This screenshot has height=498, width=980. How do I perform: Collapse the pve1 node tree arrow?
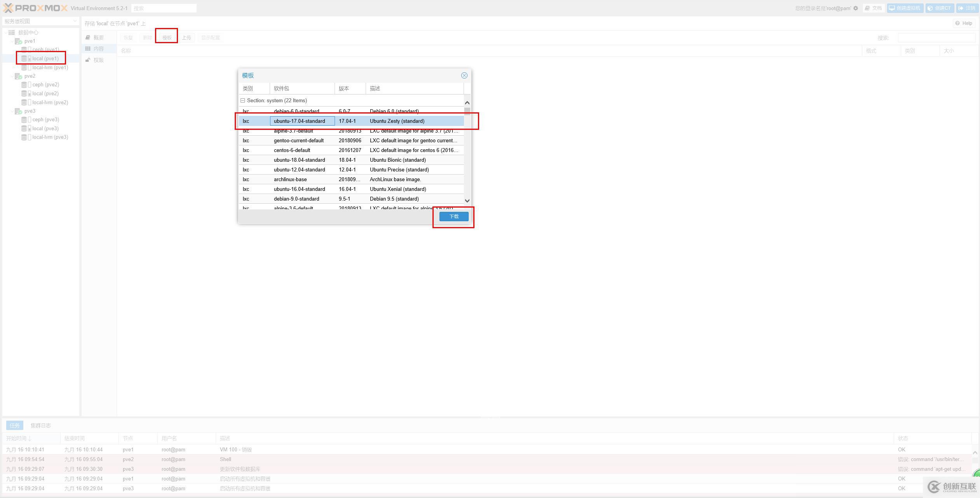tap(12, 41)
